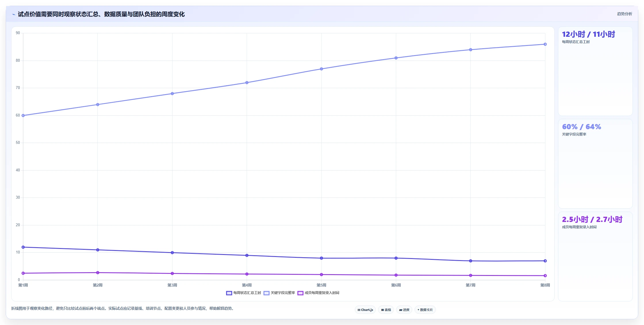The image size is (644, 325).
Task: Pick the 成员每周重复录入时间 point at 第6周
Action: [396, 275]
